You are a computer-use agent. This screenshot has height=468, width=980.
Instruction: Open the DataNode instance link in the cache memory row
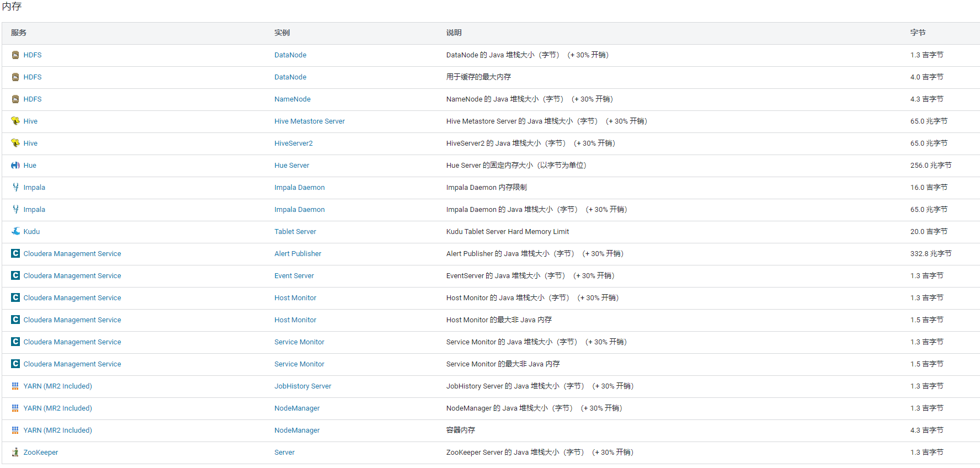pyautogui.click(x=290, y=77)
